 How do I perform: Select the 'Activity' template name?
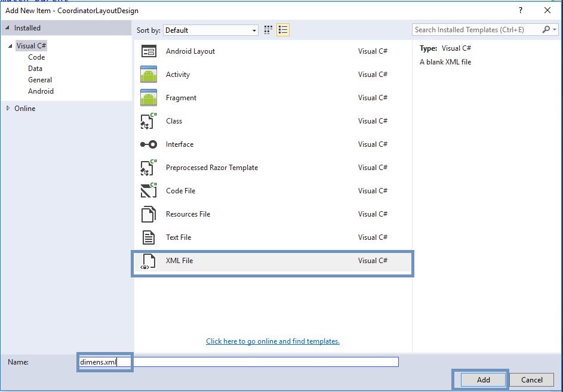coord(178,75)
